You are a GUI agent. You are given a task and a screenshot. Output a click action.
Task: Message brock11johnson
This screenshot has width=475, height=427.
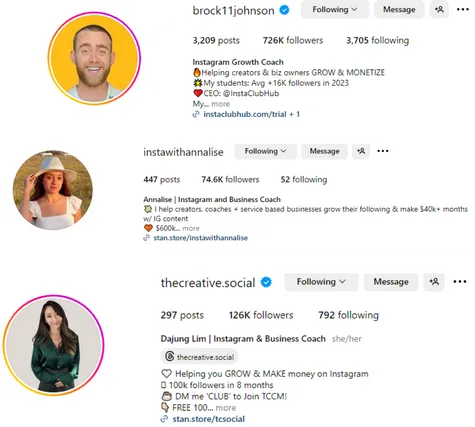coord(399,10)
